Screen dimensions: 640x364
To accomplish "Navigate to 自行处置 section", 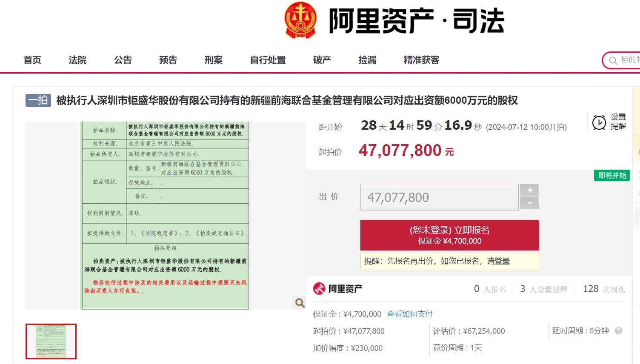I will [268, 60].
